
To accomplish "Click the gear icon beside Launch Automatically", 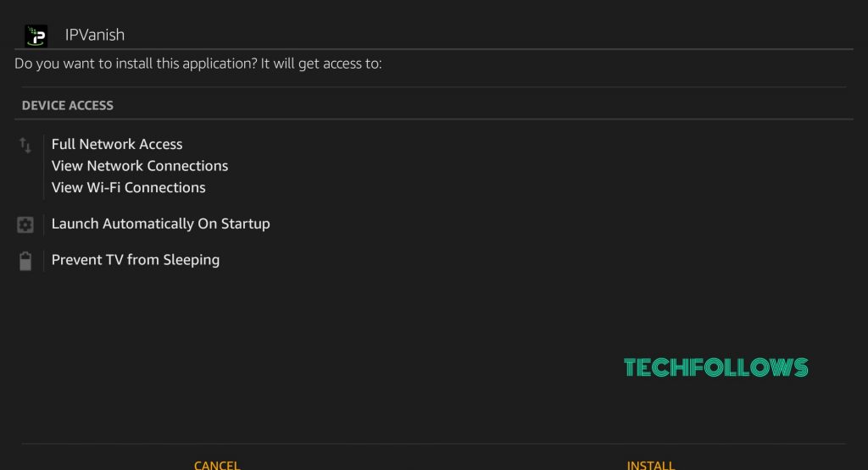I will pos(25,224).
